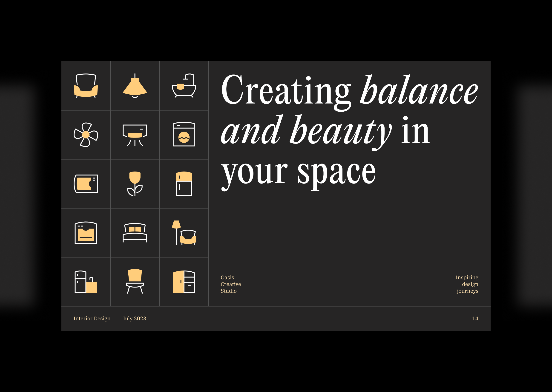Image resolution: width=552 pixels, height=392 pixels.
Task: Select the microwave oven icon
Action: pos(86,184)
